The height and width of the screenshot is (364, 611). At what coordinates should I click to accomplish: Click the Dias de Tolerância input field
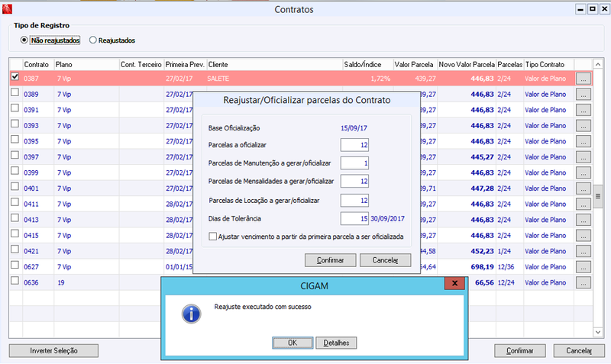(354, 218)
